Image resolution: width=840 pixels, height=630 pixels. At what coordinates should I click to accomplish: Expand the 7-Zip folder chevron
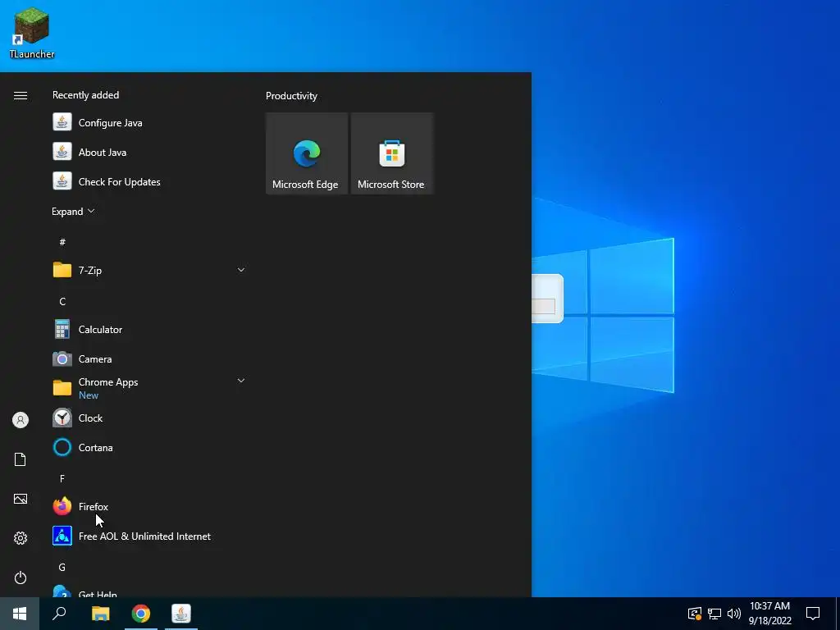[241, 270]
